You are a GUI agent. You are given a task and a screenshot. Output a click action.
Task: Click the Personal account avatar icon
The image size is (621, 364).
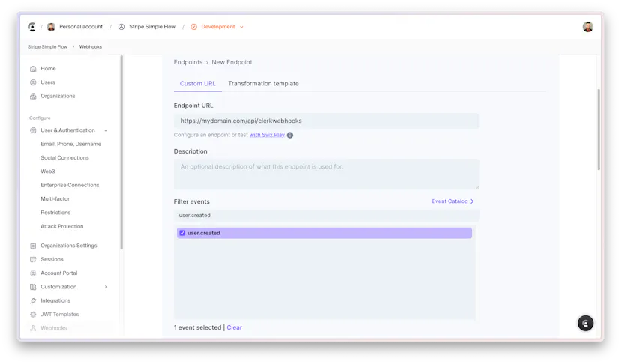(x=51, y=27)
